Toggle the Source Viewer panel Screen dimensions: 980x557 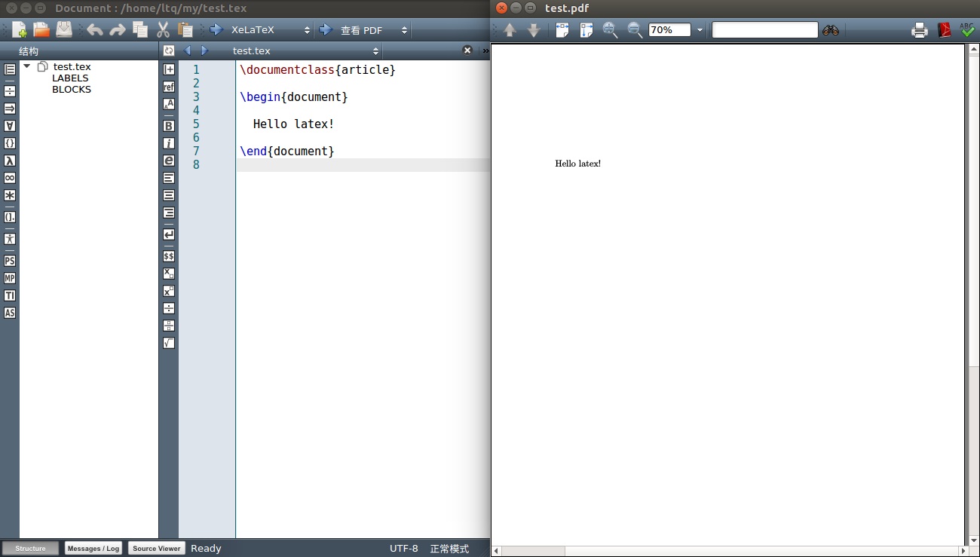[x=156, y=548]
